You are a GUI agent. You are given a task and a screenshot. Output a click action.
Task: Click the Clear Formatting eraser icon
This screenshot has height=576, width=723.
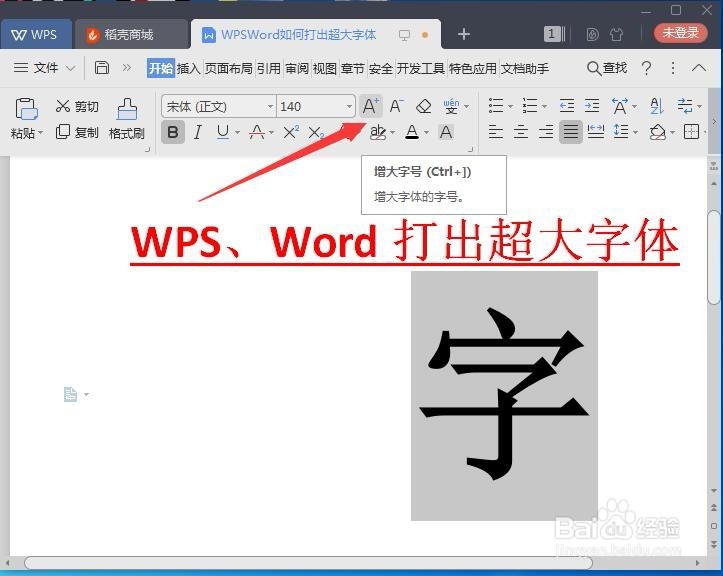423,107
